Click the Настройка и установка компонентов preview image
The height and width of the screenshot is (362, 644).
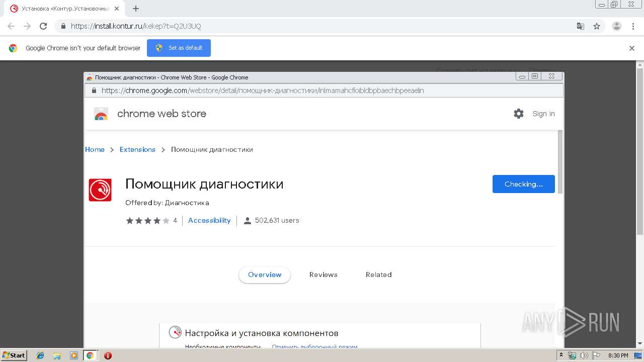tap(320, 335)
